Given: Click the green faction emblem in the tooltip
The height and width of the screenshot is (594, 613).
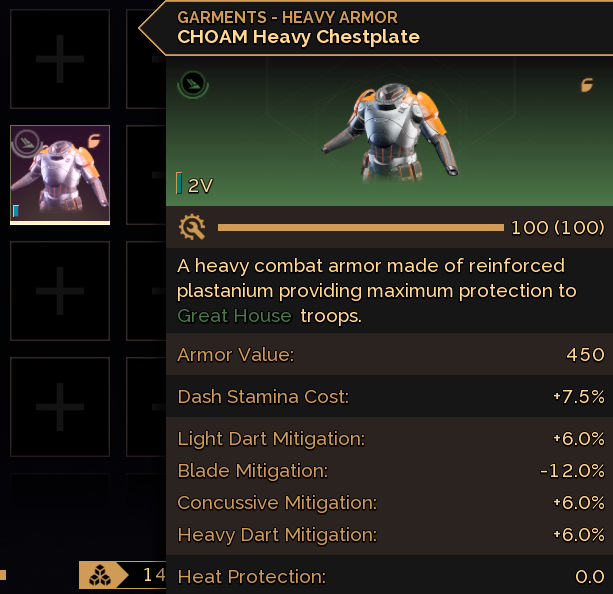Looking at the screenshot, I should coord(192,85).
